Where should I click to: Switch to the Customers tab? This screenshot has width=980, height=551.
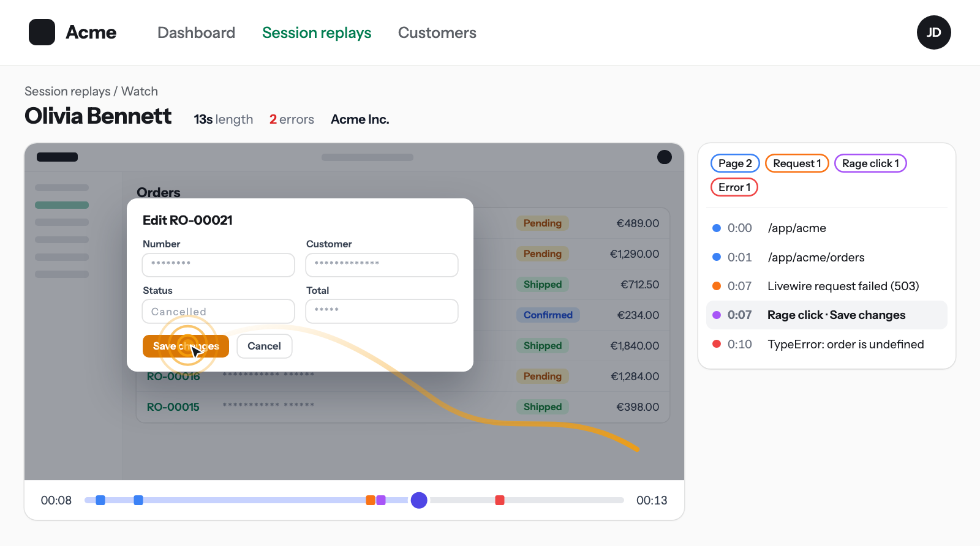click(437, 32)
